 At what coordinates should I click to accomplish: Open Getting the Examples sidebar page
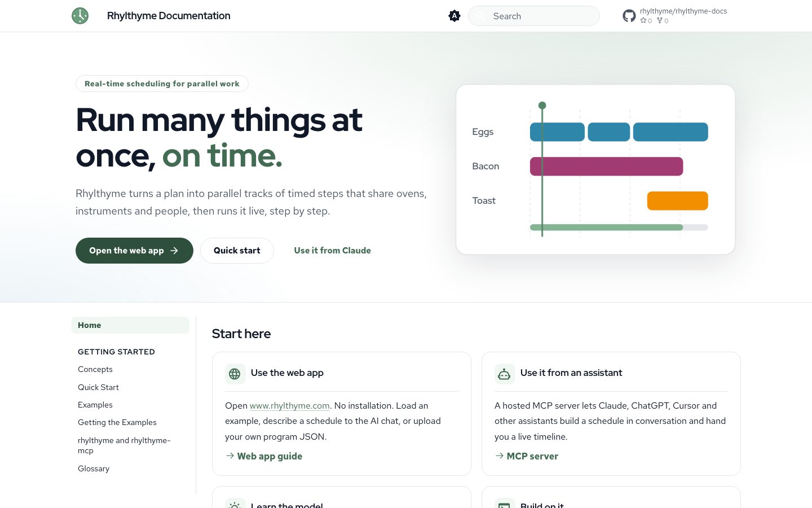point(117,422)
